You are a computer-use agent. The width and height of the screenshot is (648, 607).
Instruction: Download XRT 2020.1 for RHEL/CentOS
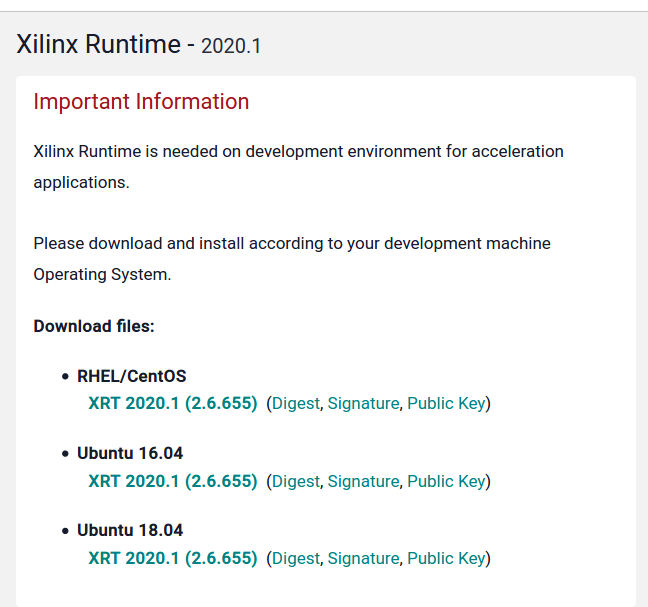173,403
